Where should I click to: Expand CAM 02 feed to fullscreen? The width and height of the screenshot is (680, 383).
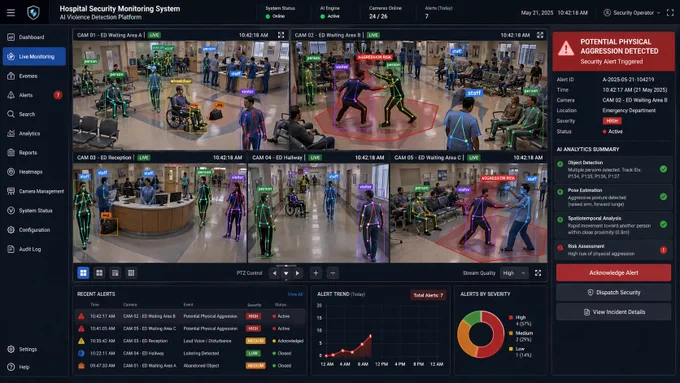540,35
